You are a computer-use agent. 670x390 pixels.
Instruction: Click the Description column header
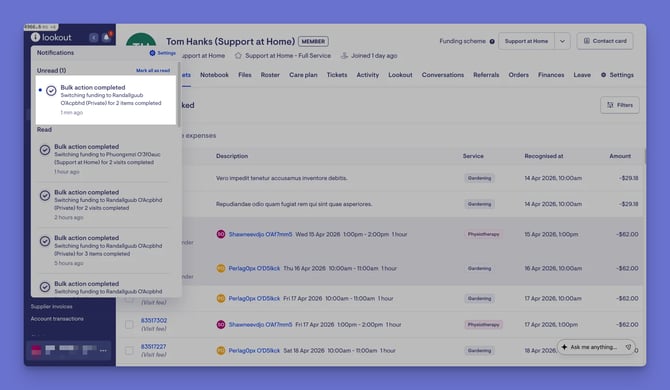(232, 156)
